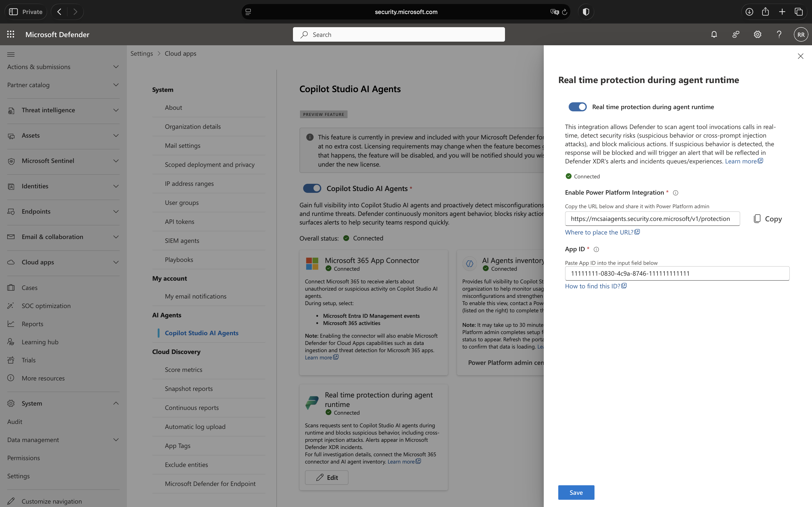Open the app launcher waffle icon
Screen dimensions: 812x507
[11, 34]
